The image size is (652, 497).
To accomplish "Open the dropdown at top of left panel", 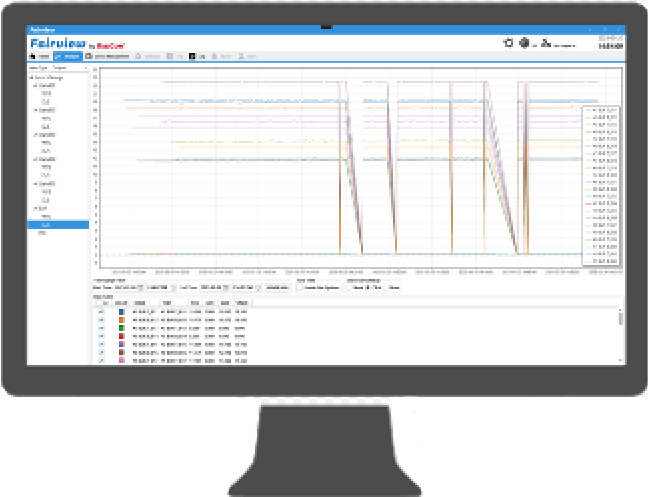I will [x=60, y=69].
